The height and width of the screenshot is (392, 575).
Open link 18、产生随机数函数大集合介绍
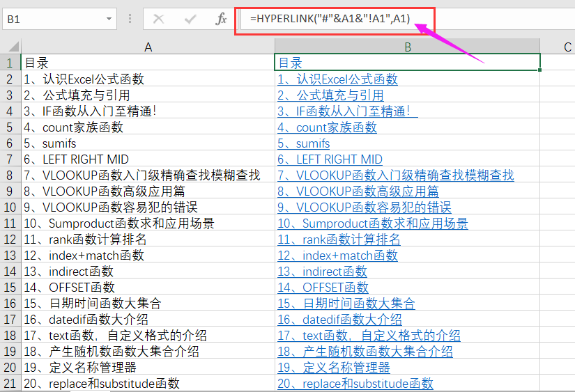point(365,352)
